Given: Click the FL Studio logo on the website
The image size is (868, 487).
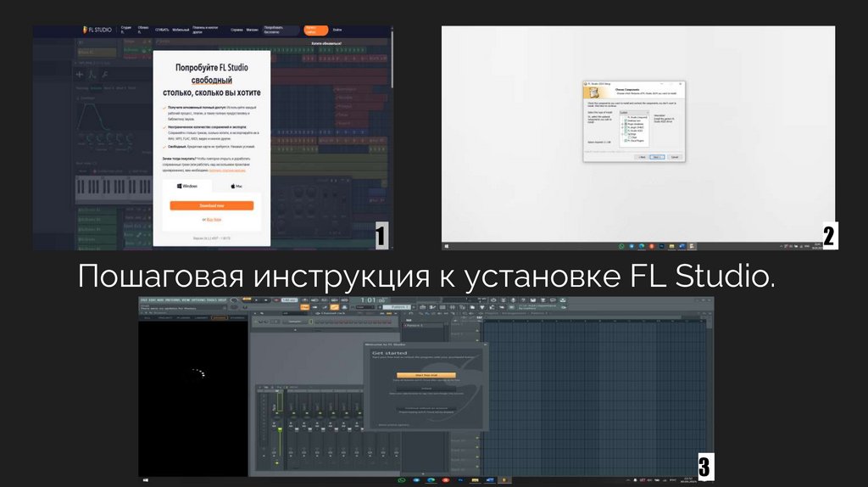Looking at the screenshot, I should tap(97, 30).
